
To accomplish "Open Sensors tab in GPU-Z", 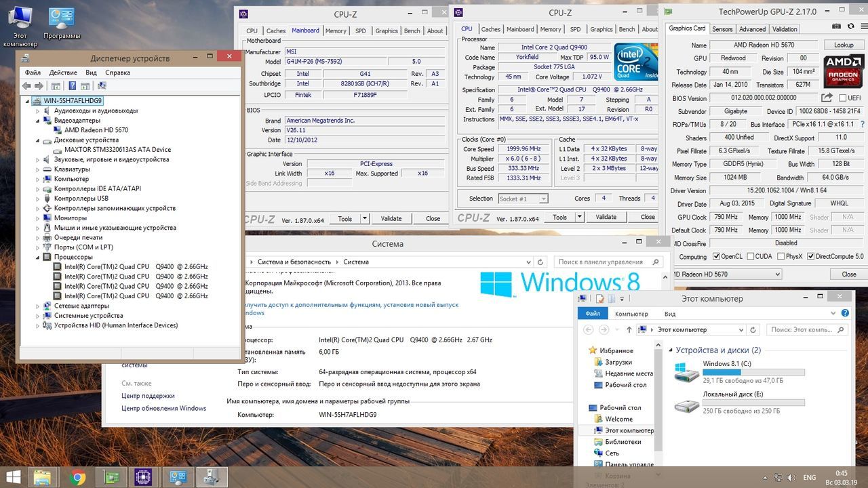I will pyautogui.click(x=722, y=29).
